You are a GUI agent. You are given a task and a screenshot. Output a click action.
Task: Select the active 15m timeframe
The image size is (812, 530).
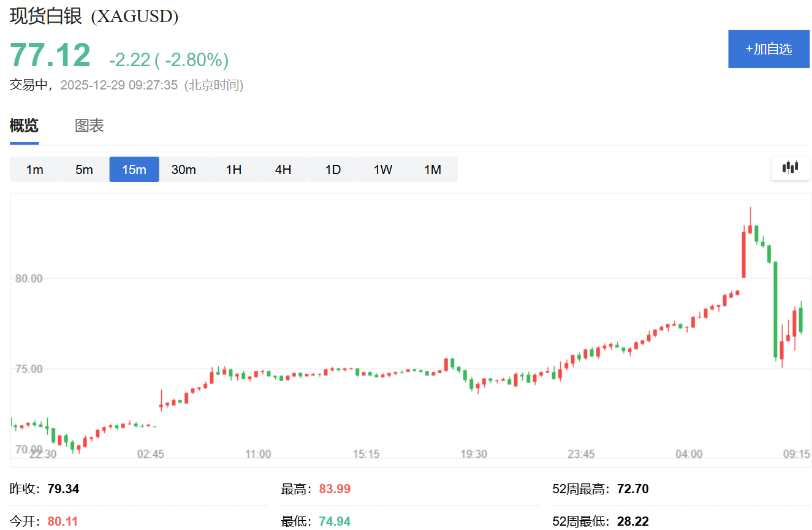click(x=134, y=170)
